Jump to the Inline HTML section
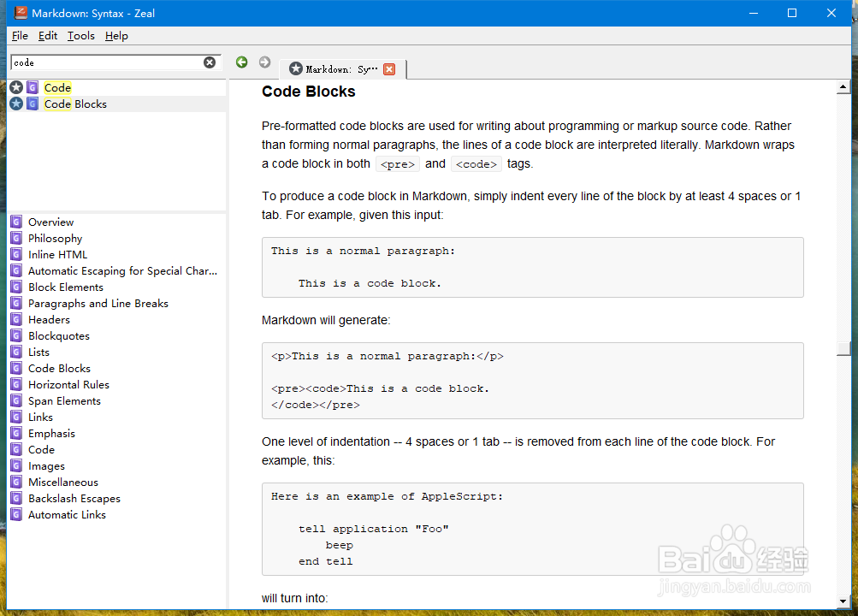This screenshot has height=616, width=858. tap(57, 254)
